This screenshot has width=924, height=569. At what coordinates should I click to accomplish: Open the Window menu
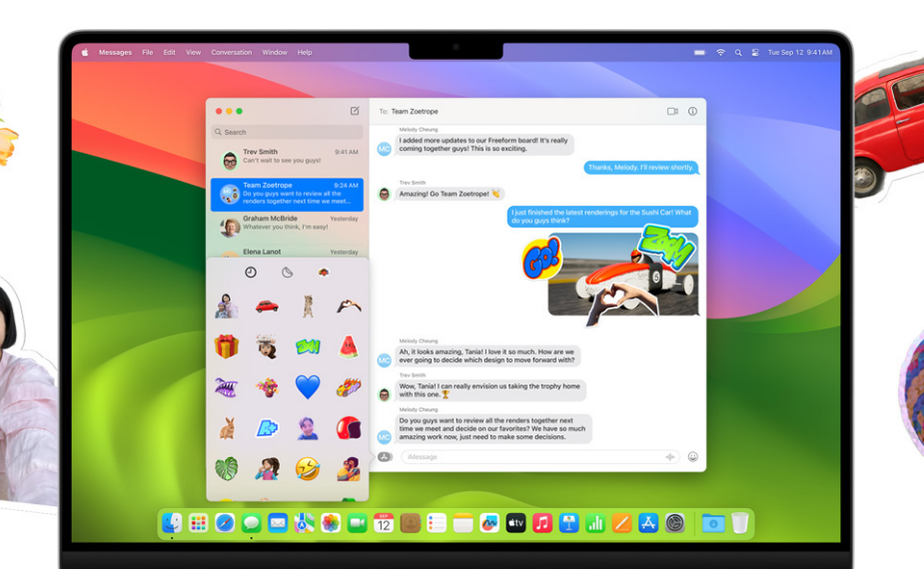275,53
